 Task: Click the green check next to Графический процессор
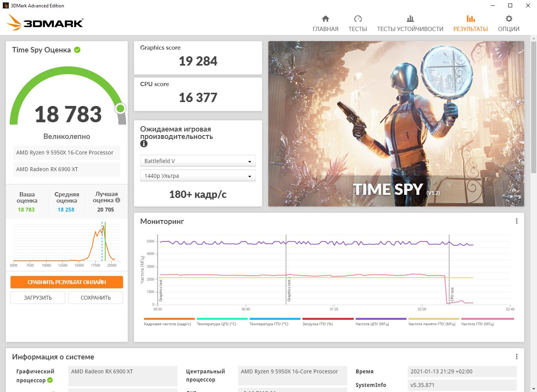coord(50,380)
